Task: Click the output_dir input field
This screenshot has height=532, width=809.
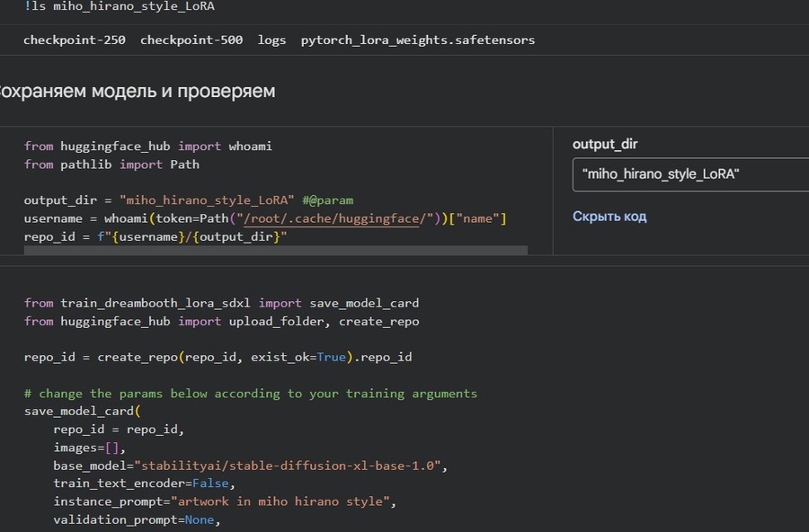Action: [691, 174]
